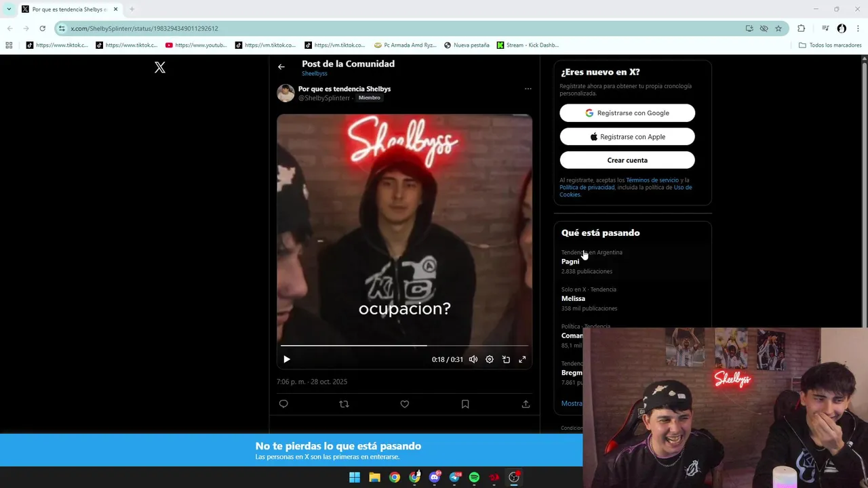Open the Chrome profile avatar
This screenshot has width=868, height=488.
pos(842,28)
